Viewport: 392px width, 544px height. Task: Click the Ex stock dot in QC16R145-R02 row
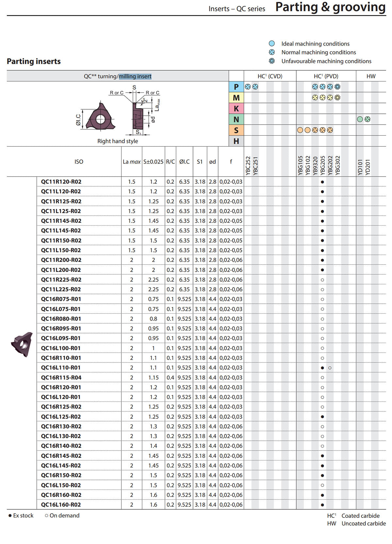click(322, 456)
